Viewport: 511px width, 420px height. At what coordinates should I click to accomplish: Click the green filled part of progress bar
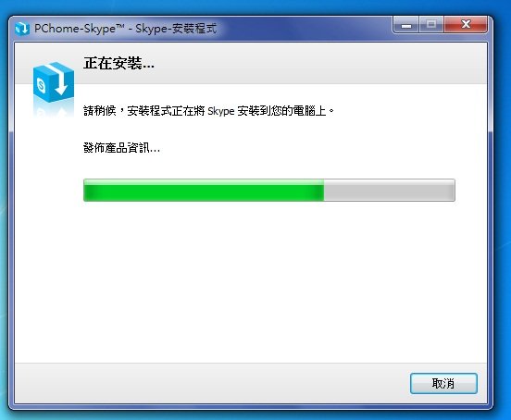click(204, 191)
